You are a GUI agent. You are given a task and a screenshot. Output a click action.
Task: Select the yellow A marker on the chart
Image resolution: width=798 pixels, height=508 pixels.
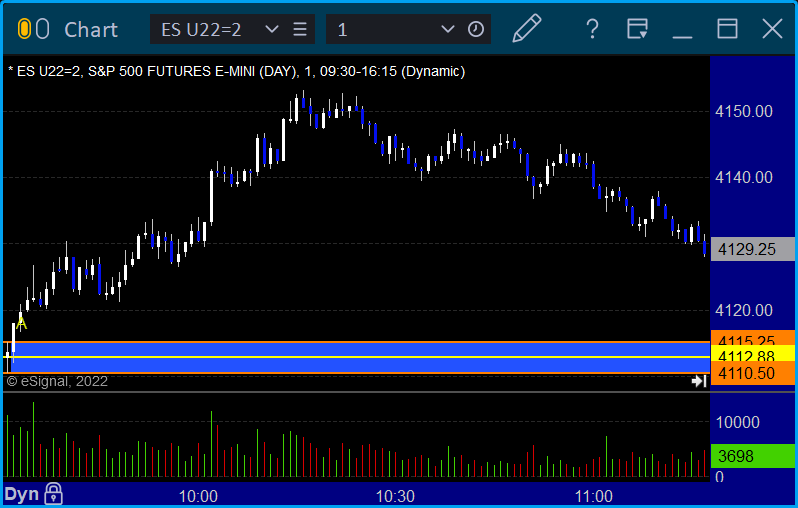tap(21, 323)
